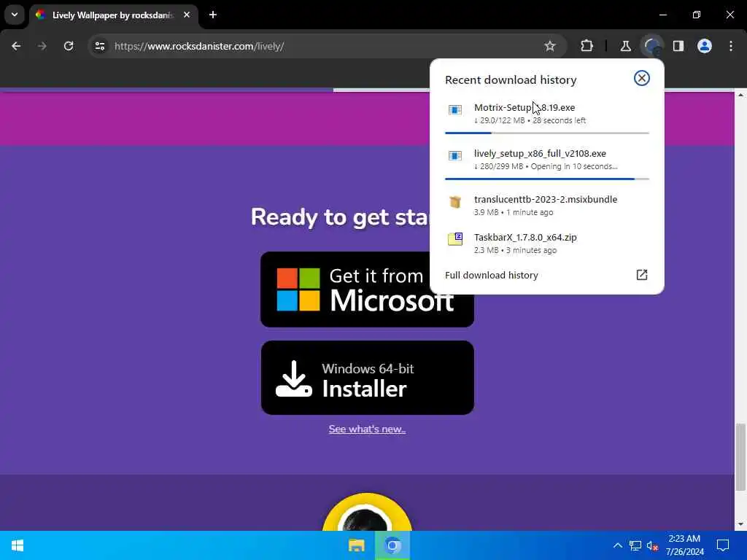Click the scrollbar down arrow

click(740, 524)
